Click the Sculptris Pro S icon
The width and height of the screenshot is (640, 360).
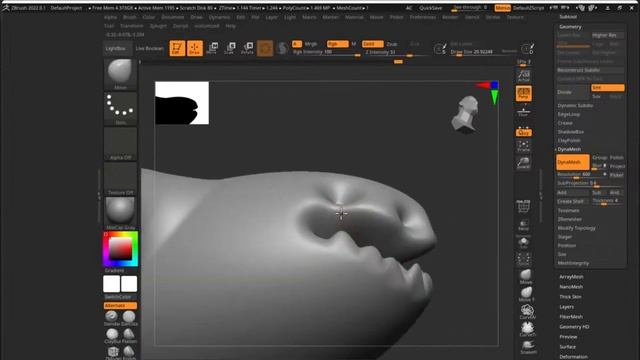point(282,48)
